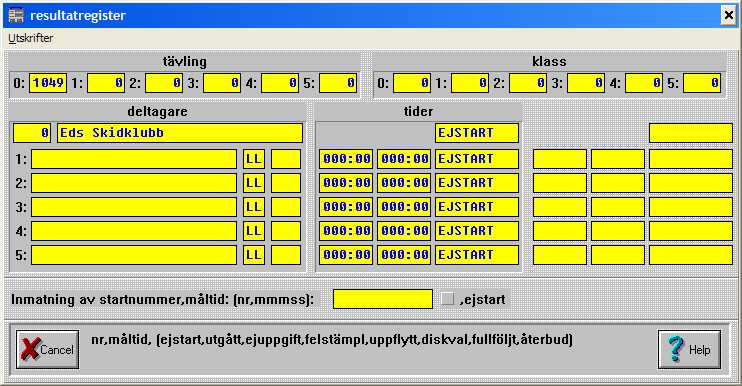Click the second 000:00 time in row 4
This screenshot has height=386, width=742.
(x=404, y=231)
